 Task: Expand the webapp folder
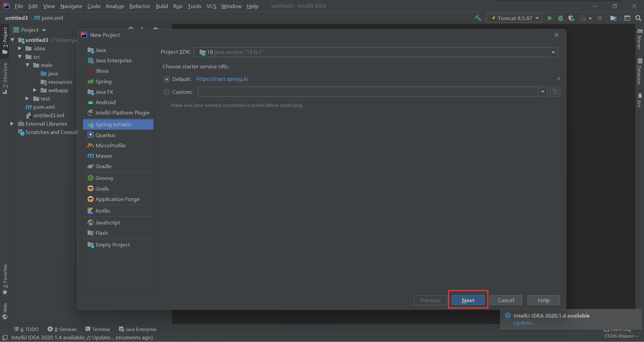click(35, 90)
